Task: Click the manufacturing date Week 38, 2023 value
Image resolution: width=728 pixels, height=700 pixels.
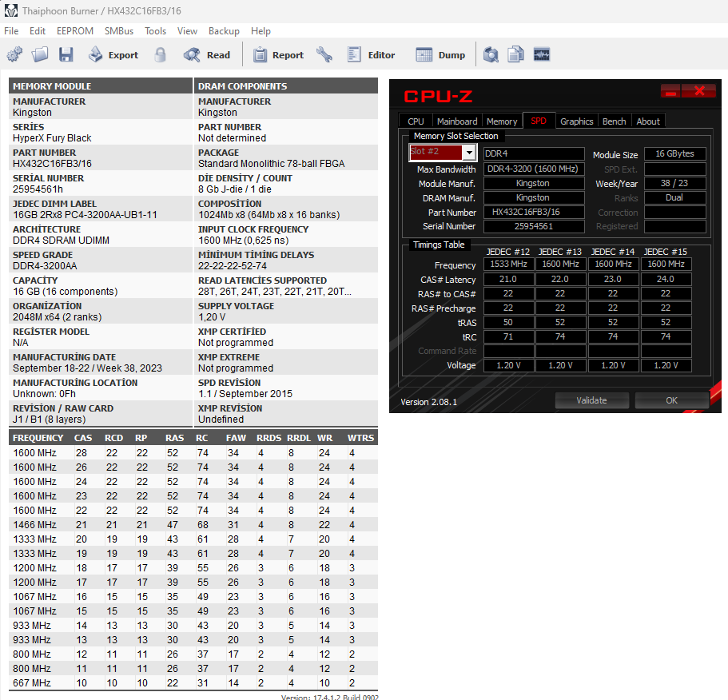Action: pyautogui.click(x=87, y=368)
